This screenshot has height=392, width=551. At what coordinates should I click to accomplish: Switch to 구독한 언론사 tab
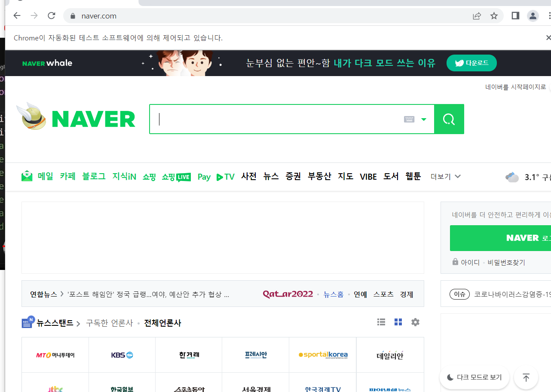tap(110, 323)
